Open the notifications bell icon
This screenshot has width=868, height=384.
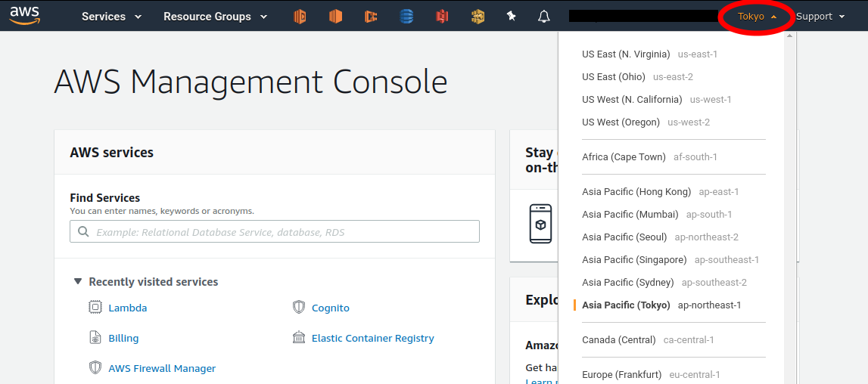click(x=544, y=17)
